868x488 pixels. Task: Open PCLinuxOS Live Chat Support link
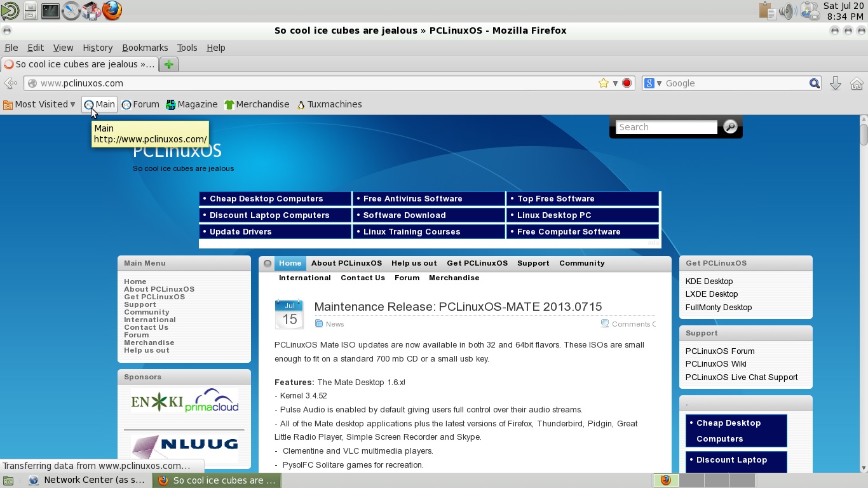coord(742,377)
